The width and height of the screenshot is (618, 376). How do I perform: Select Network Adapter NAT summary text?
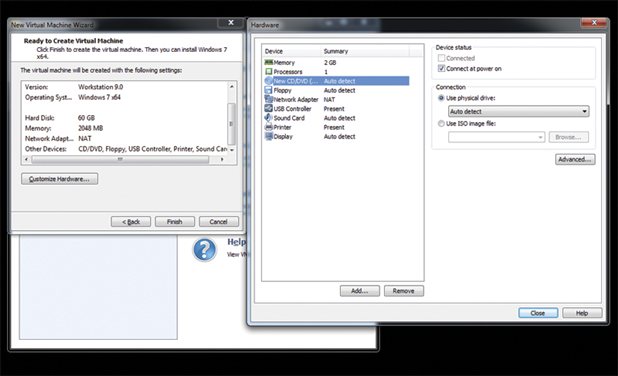[329, 99]
